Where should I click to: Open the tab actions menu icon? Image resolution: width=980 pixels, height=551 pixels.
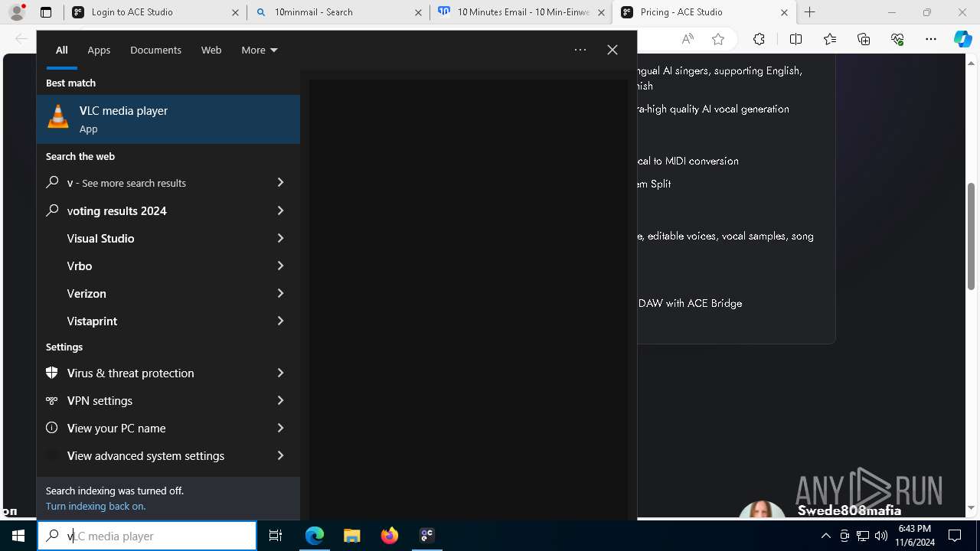46,12
